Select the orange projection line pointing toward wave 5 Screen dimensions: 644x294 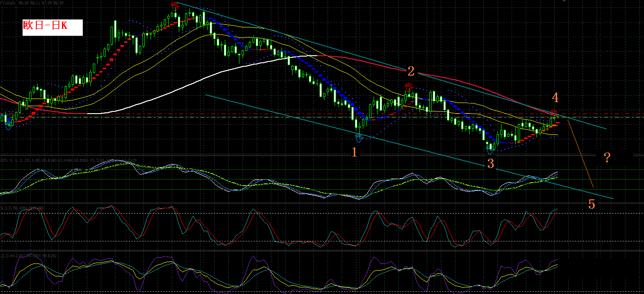[x=580, y=153]
